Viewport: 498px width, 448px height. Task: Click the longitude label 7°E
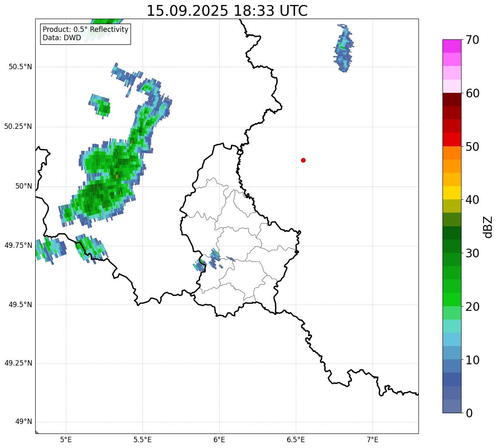coord(372,440)
